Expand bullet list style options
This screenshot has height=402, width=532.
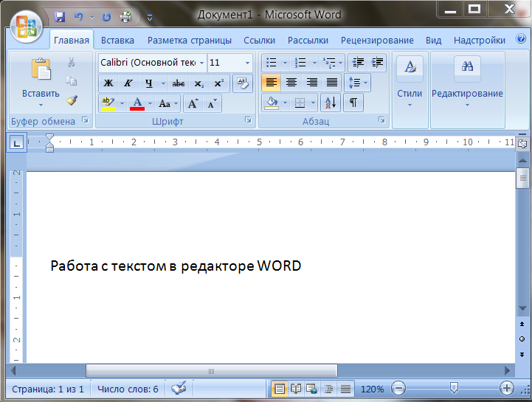tap(285, 63)
